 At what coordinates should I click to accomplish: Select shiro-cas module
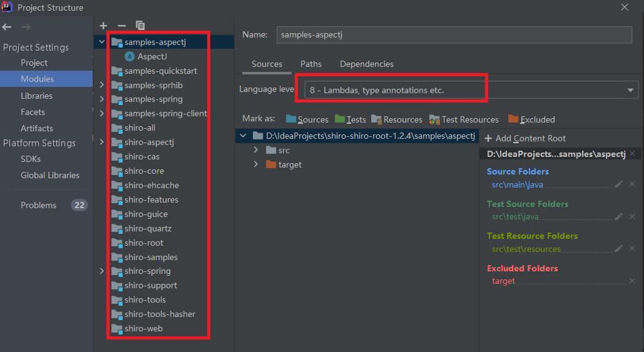(141, 157)
